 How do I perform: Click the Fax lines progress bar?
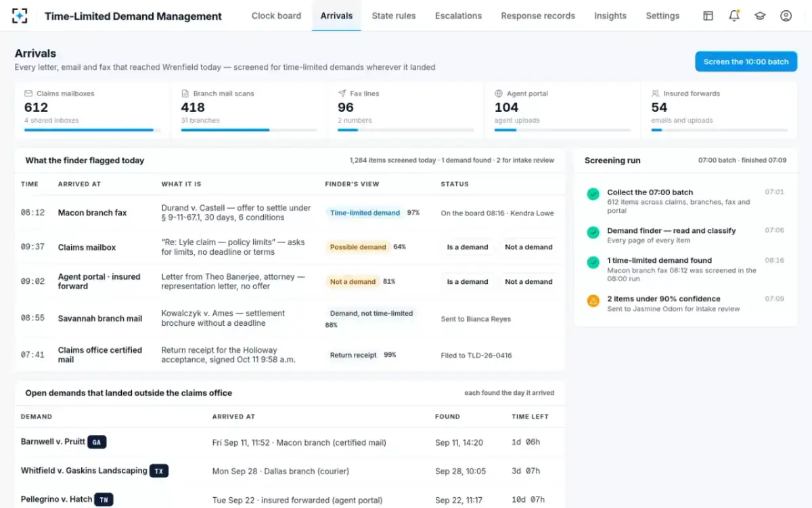tap(405, 130)
